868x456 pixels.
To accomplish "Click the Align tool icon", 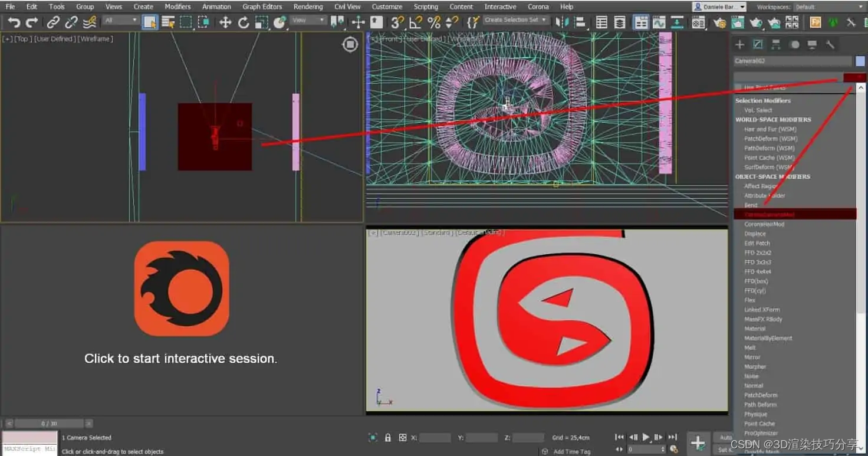I will pyautogui.click(x=580, y=22).
